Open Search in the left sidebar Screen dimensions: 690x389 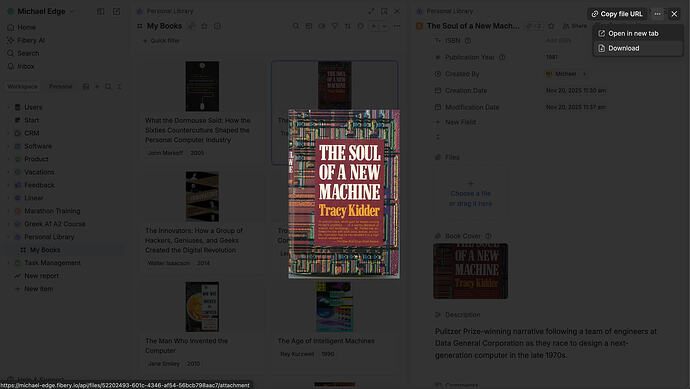click(x=23, y=53)
